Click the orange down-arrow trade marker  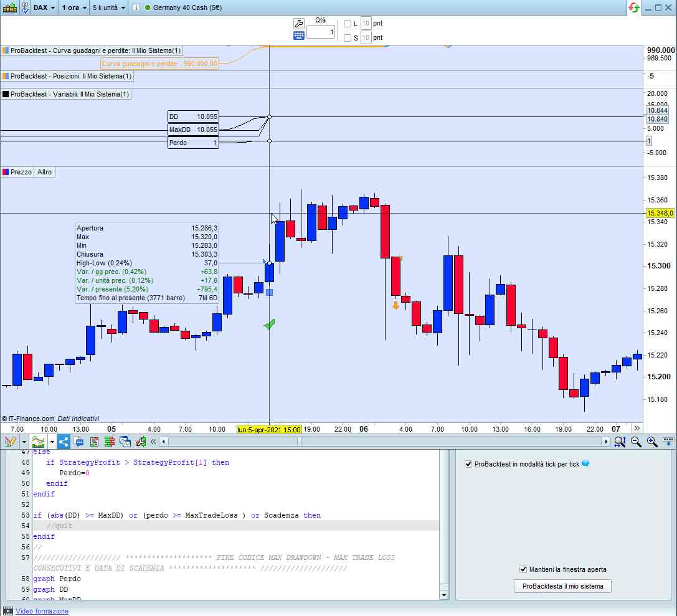point(395,306)
